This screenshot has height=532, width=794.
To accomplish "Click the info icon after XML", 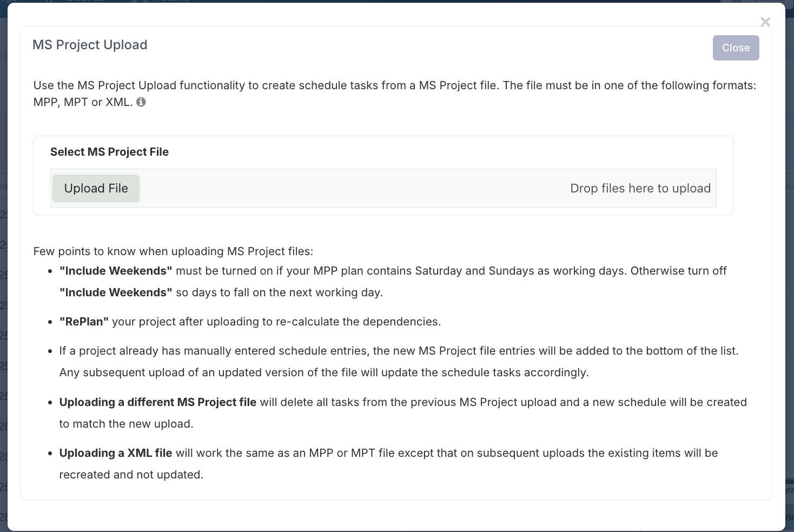I will point(141,102).
